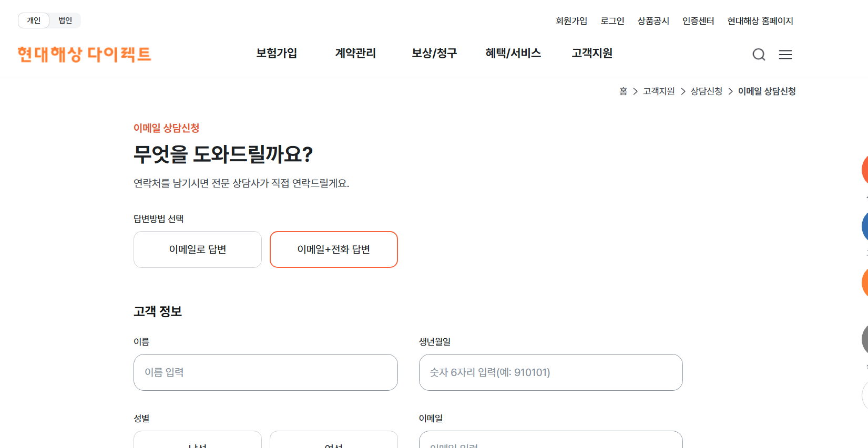Viewport: 868px width, 448px height.
Task: Open the 고객지원 menu
Action: point(592,53)
